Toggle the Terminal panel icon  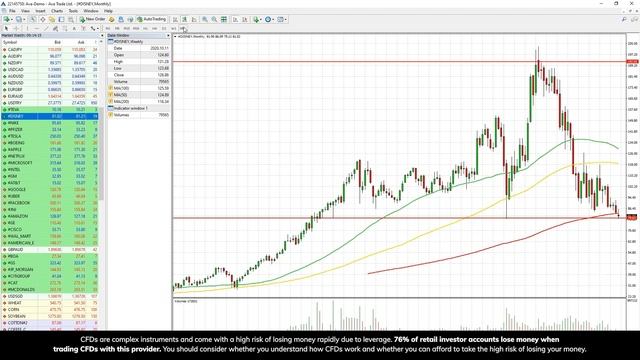61,19
